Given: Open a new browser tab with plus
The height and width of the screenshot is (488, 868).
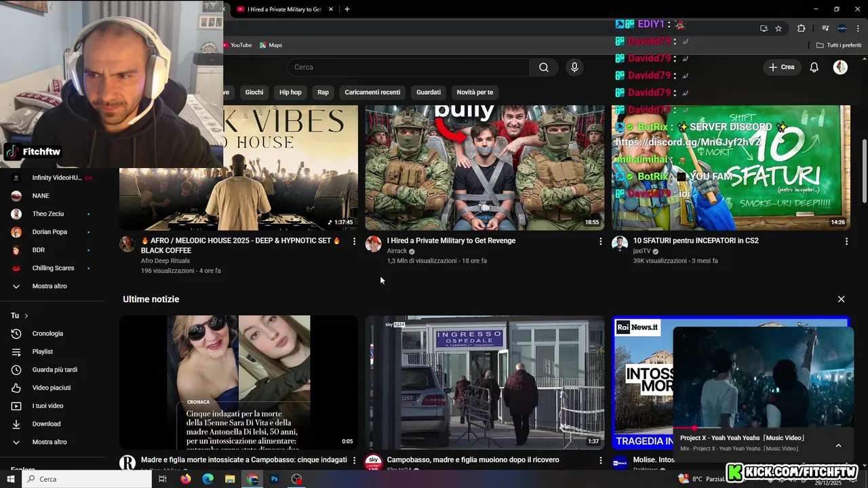Looking at the screenshot, I should click(347, 9).
